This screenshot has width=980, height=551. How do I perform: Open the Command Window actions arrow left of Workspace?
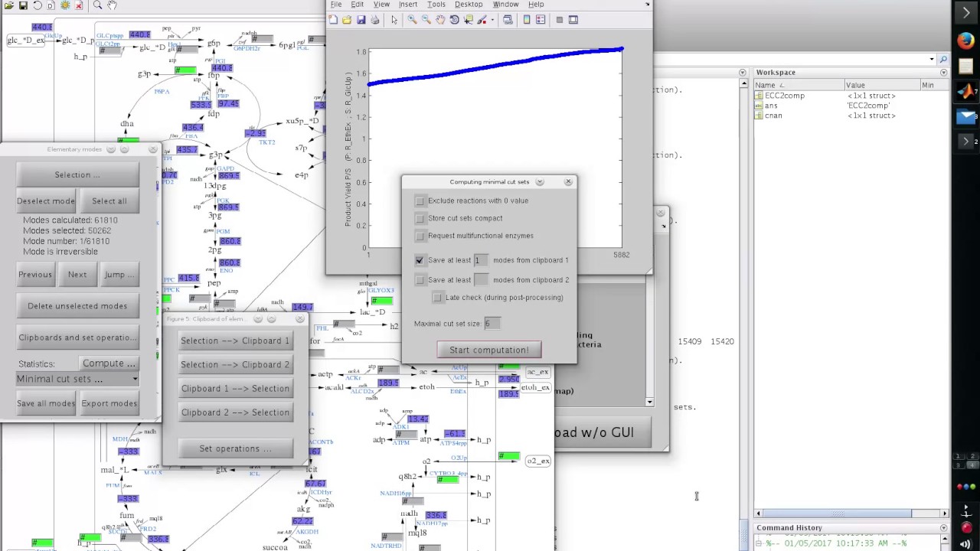(742, 72)
